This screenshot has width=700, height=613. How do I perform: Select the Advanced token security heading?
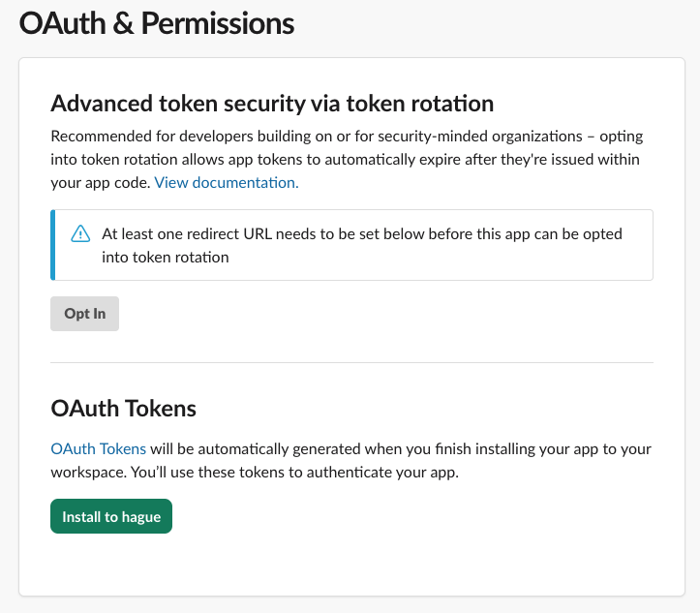[272, 104]
